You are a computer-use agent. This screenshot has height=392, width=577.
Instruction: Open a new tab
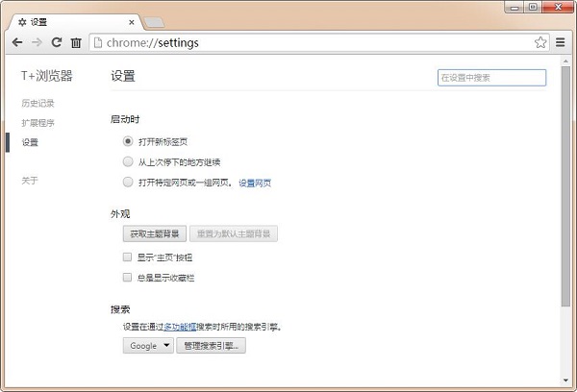(x=154, y=22)
